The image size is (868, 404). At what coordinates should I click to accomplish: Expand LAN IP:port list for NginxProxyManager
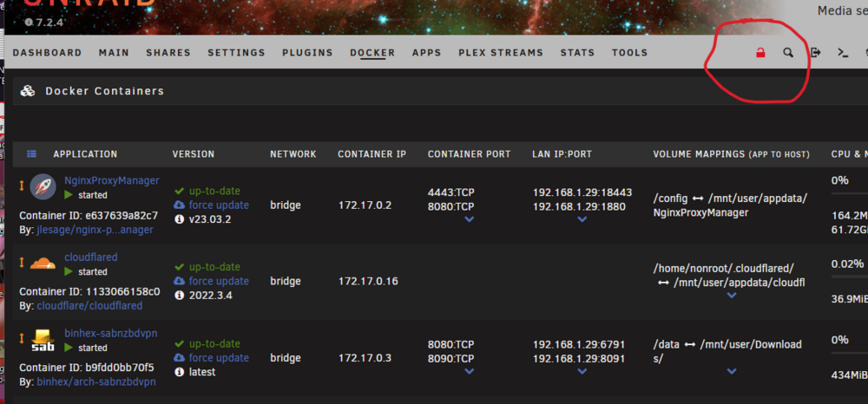click(x=582, y=219)
